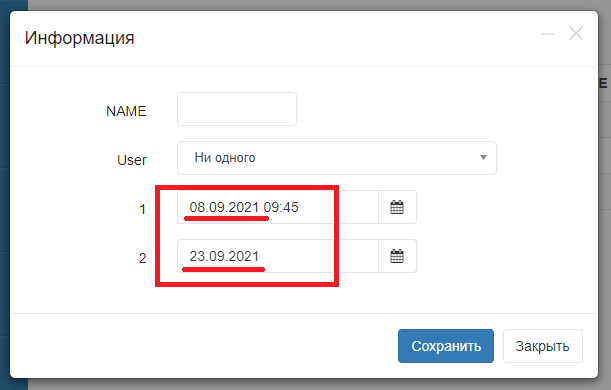Click into the NAME input field
Viewport: 611px width, 390px height.
click(237, 109)
